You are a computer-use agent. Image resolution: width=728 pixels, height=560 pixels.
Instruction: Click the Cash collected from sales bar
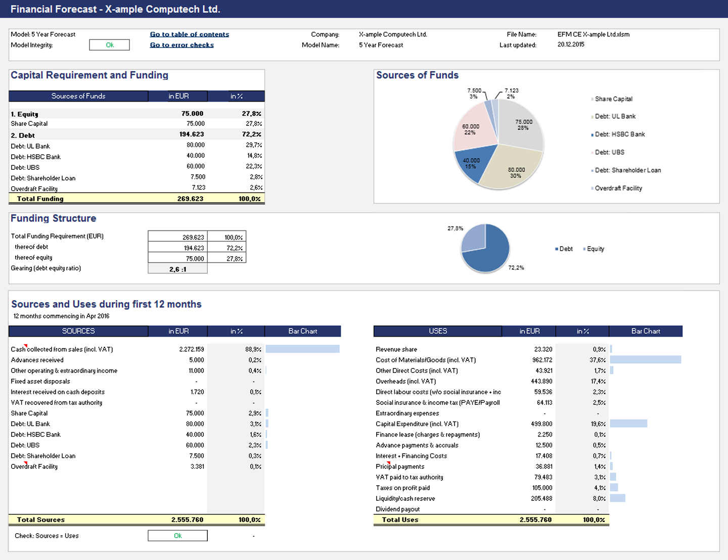coord(302,349)
